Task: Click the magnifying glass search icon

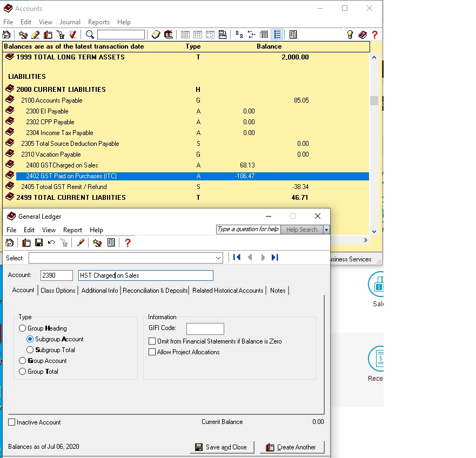Action: [x=90, y=35]
